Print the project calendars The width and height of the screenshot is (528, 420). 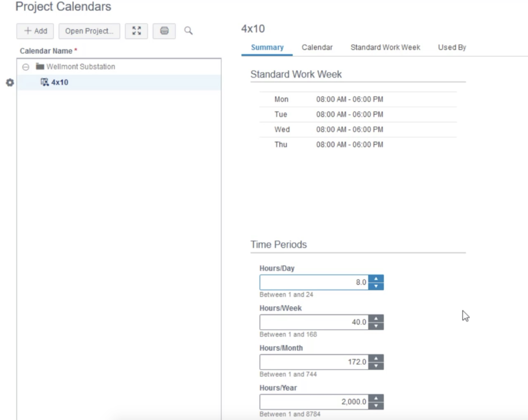point(164,31)
